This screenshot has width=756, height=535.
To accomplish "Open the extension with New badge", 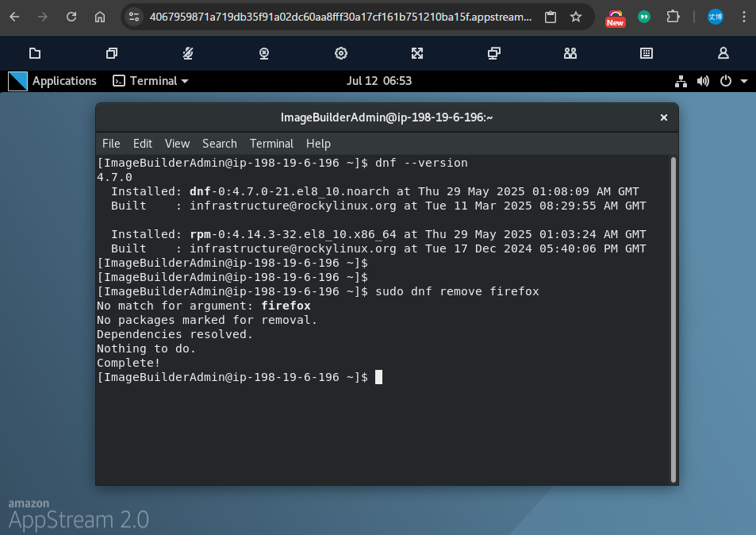I will point(616,18).
